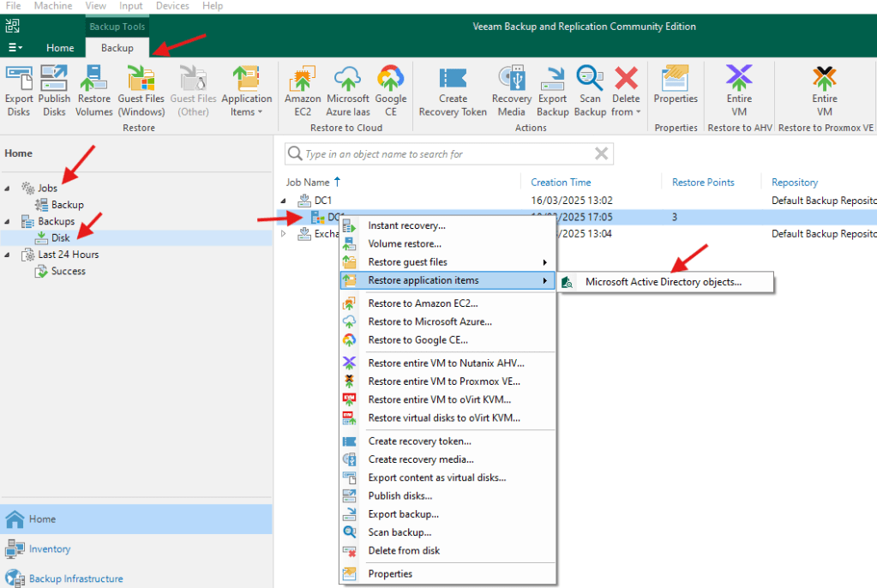The image size is (877, 588).
Task: Click the object name search field
Action: click(446, 154)
